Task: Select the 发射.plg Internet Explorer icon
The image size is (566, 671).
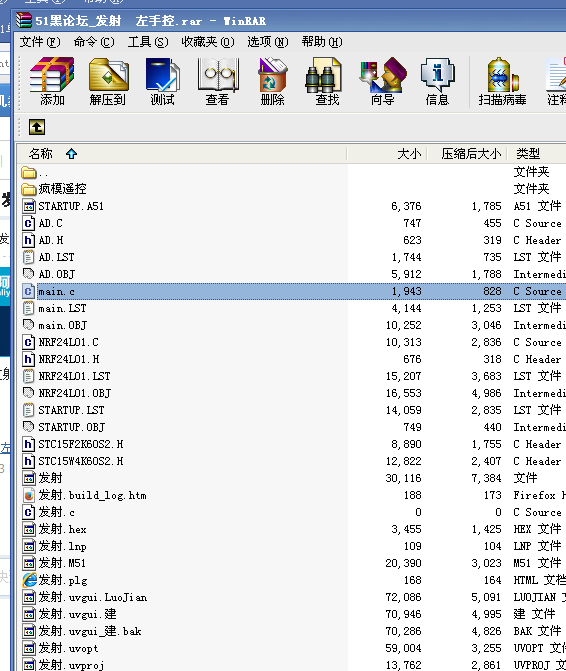Action: (x=29, y=580)
